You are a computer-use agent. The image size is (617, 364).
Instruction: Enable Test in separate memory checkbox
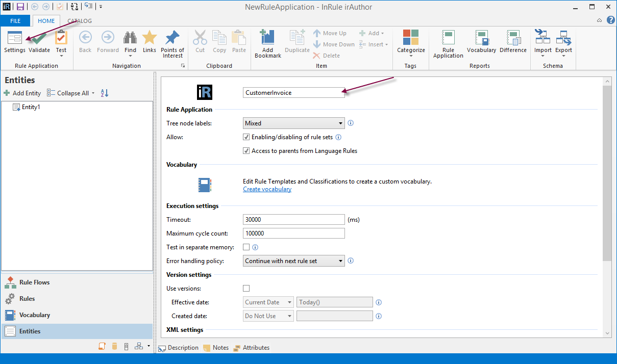[246, 247]
